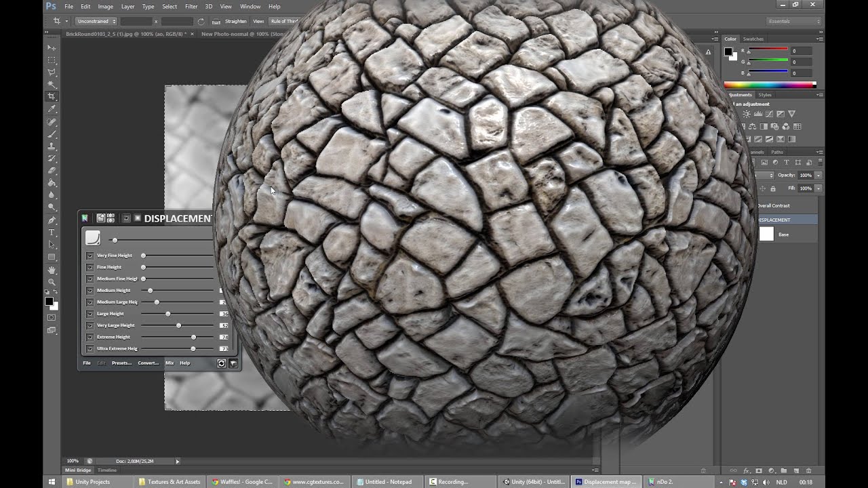The width and height of the screenshot is (868, 488).
Task: Toggle the Very Fine Height checkbox
Action: click(90, 256)
